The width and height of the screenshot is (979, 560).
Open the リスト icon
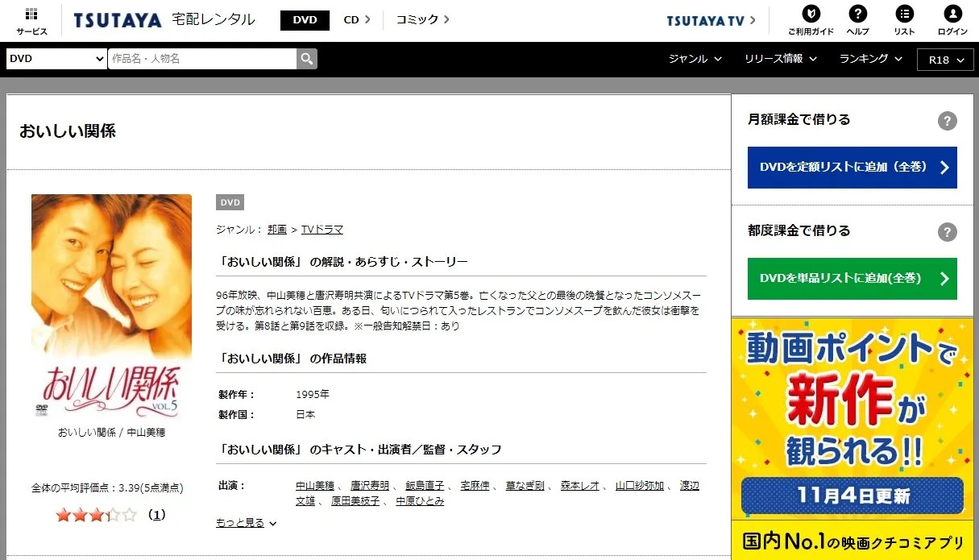(x=905, y=21)
